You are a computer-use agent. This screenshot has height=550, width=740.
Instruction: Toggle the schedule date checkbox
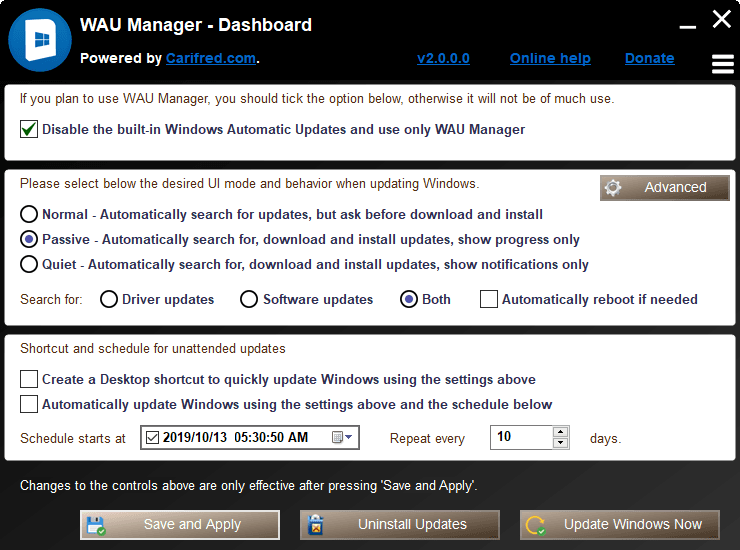point(152,438)
